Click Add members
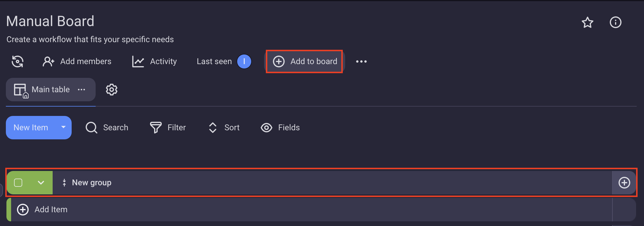This screenshot has height=226, width=644. point(77,61)
